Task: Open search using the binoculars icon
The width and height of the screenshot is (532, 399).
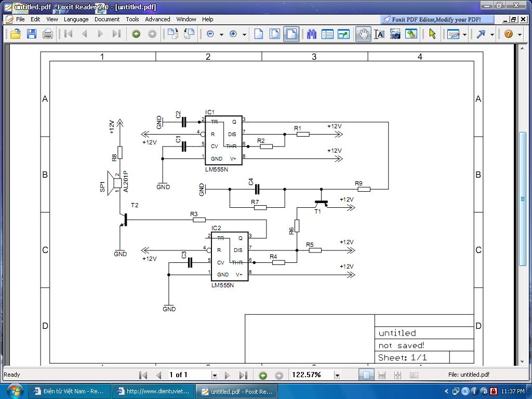Action: point(312,34)
